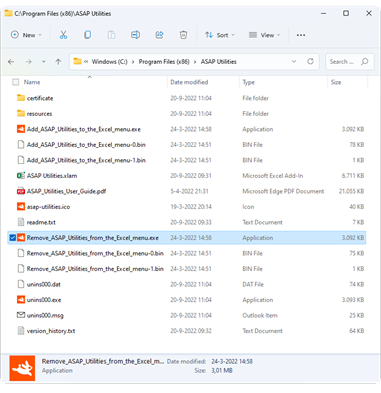This screenshot has width=381, height=393.
Task: Click the 3,01 MB size in details pane
Action: click(222, 370)
